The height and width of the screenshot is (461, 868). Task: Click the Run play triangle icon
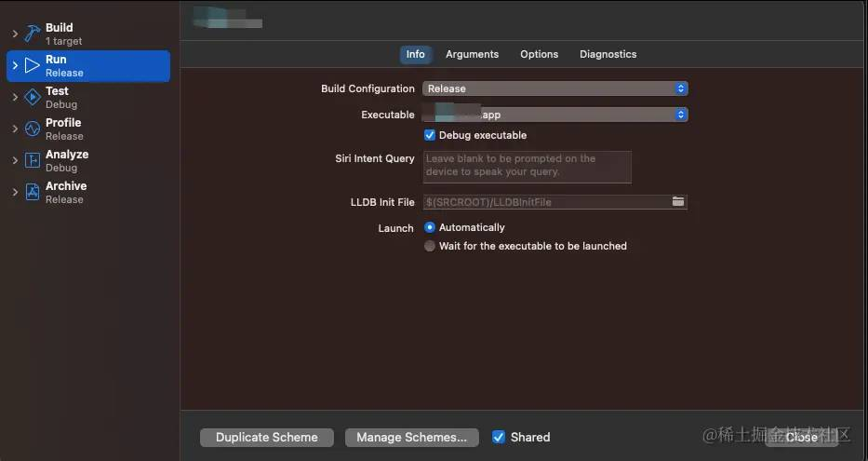33,65
